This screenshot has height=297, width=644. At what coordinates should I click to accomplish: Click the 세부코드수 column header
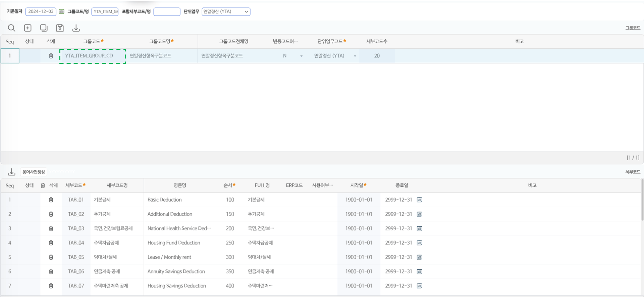click(377, 41)
